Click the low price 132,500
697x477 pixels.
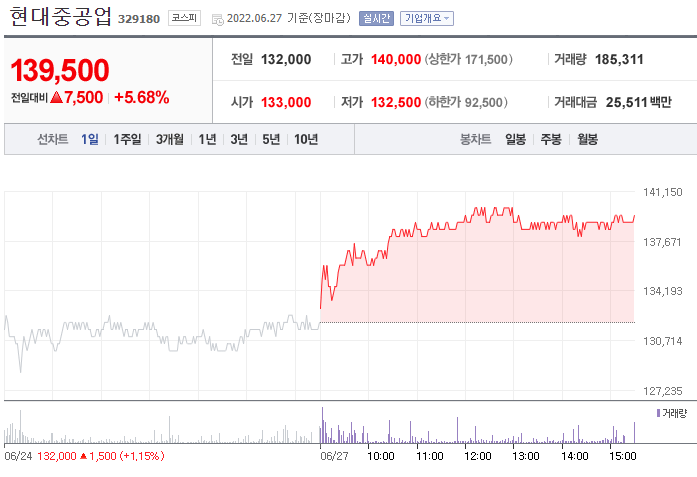pyautogui.click(x=396, y=103)
